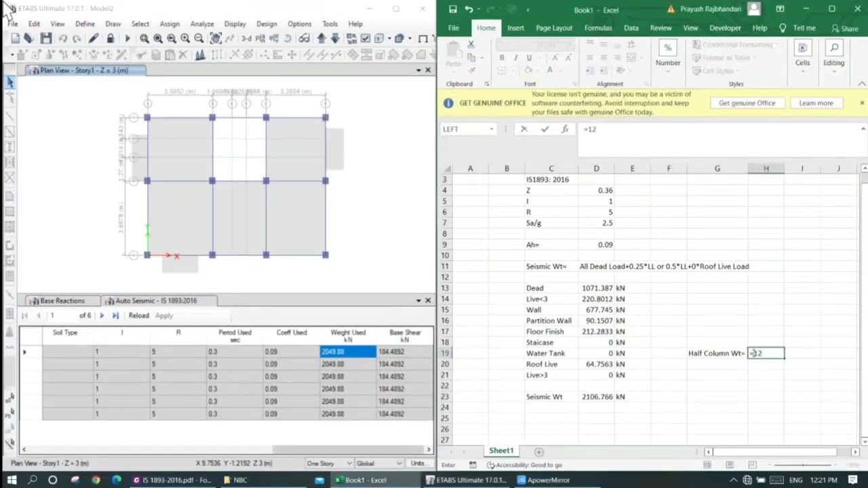Image resolution: width=868 pixels, height=488 pixels.
Task: Click the Move Up in List arrow icon
Action: tap(321, 39)
